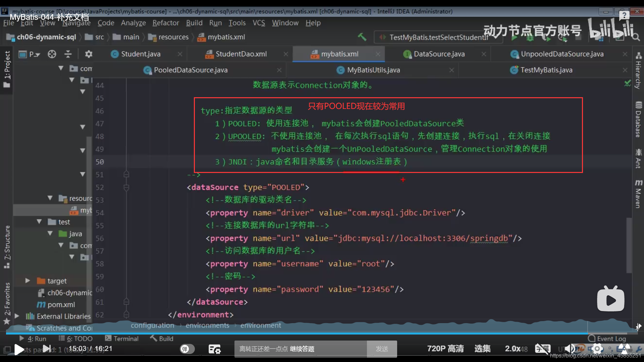Open the Database tool window
Viewport: 644px width, 362px height.
638,120
